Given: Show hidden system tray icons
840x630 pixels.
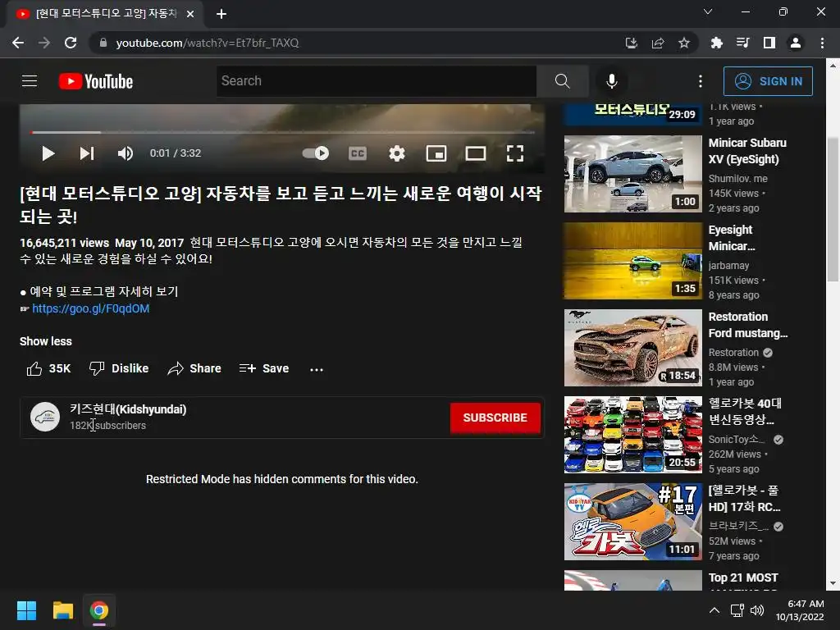Looking at the screenshot, I should [x=714, y=610].
